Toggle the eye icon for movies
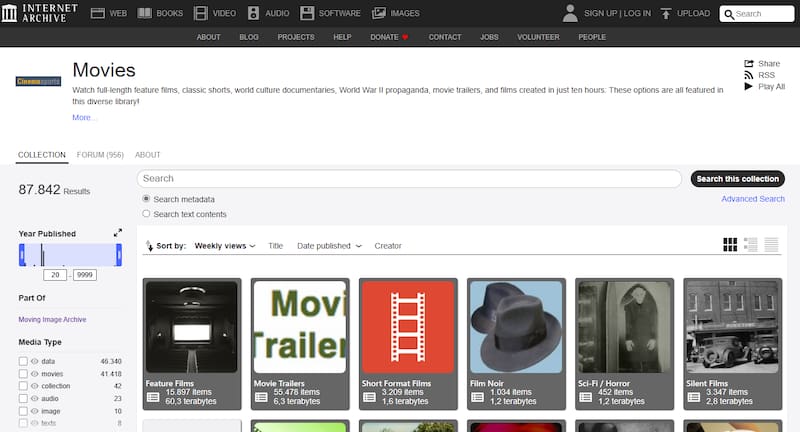 click(35, 374)
